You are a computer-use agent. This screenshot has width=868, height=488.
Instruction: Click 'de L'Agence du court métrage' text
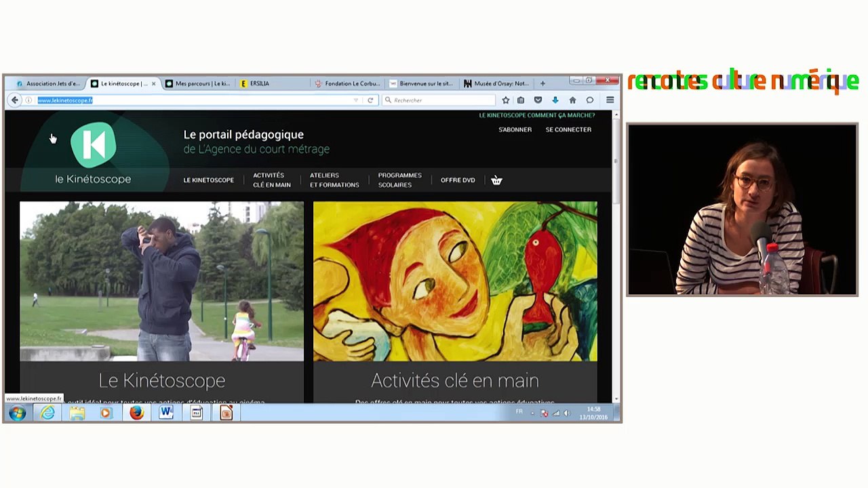(256, 149)
